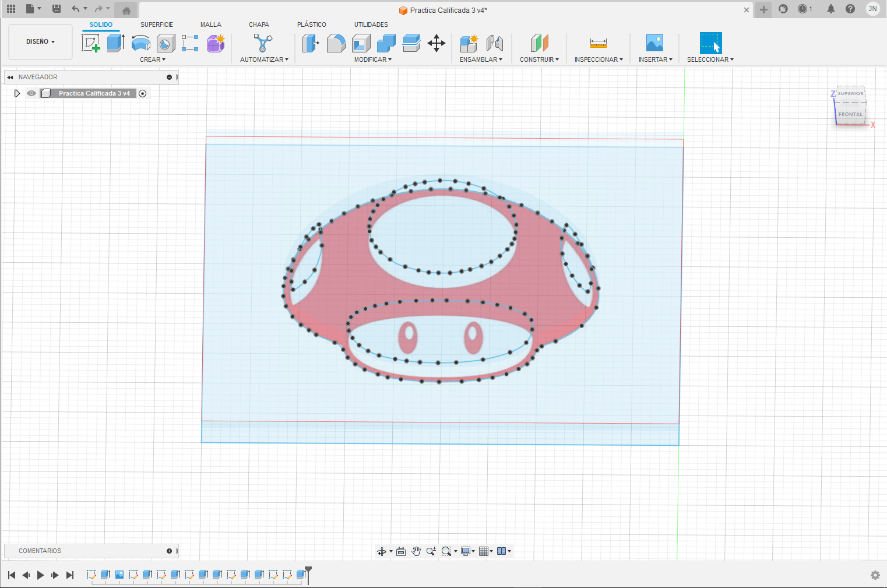Viewport: 887px width, 588px height.
Task: Switch to the MALLA tab
Action: (211, 24)
